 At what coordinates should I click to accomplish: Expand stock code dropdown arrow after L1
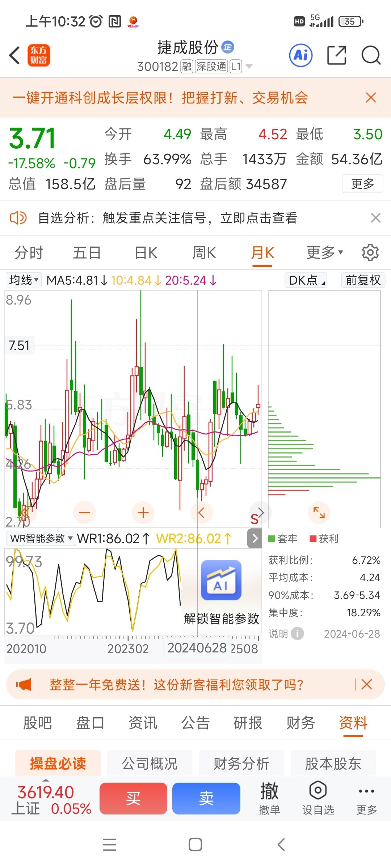[249, 67]
